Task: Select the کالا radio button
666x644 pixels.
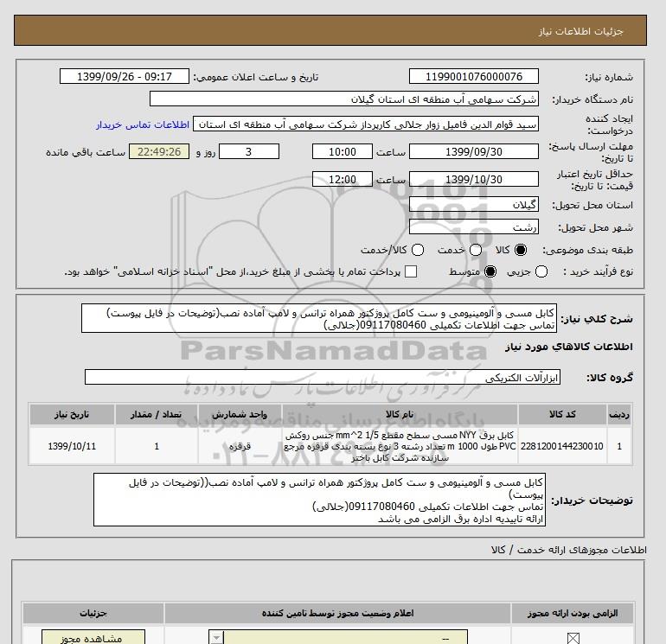Action: click(x=521, y=250)
